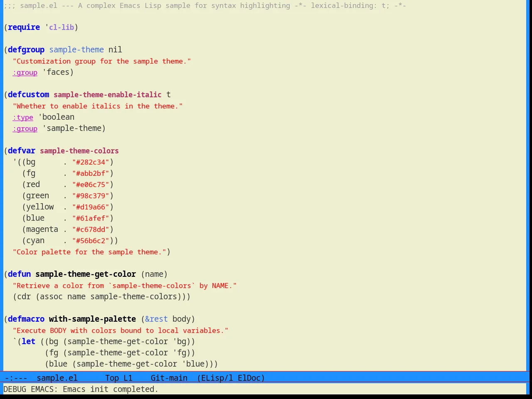
Task: Click the "#98c379" color string
Action: 91,196
